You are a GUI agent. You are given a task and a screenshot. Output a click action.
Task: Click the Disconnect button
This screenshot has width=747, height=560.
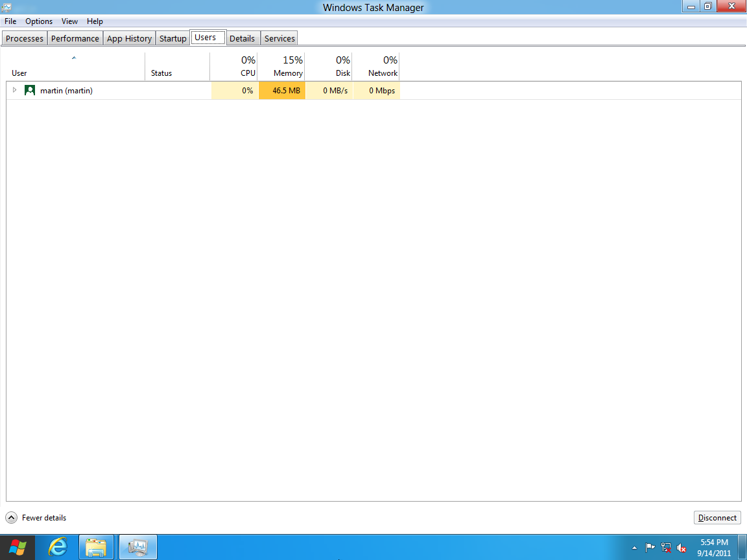tap(717, 518)
